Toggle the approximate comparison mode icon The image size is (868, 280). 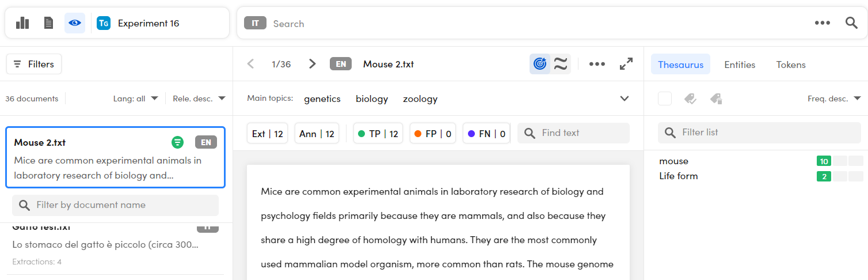coord(561,64)
